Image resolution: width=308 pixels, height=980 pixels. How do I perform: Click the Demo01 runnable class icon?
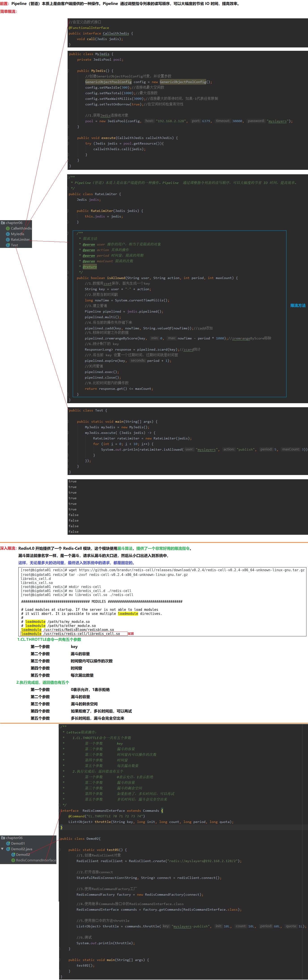pyautogui.click(x=8, y=844)
